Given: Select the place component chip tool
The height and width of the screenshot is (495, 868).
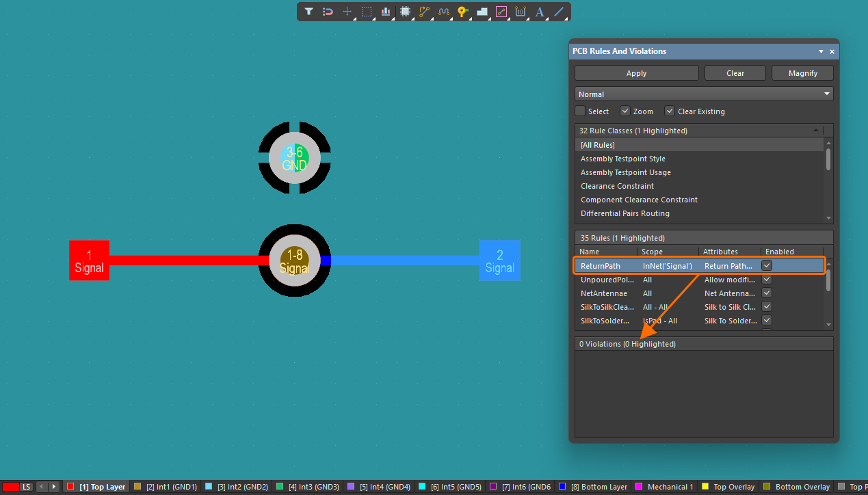Looking at the screenshot, I should (x=405, y=12).
